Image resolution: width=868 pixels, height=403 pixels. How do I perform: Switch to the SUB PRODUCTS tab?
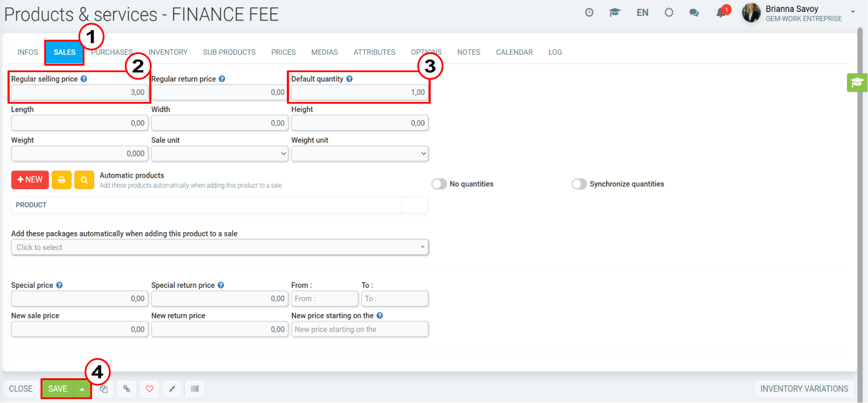point(229,52)
